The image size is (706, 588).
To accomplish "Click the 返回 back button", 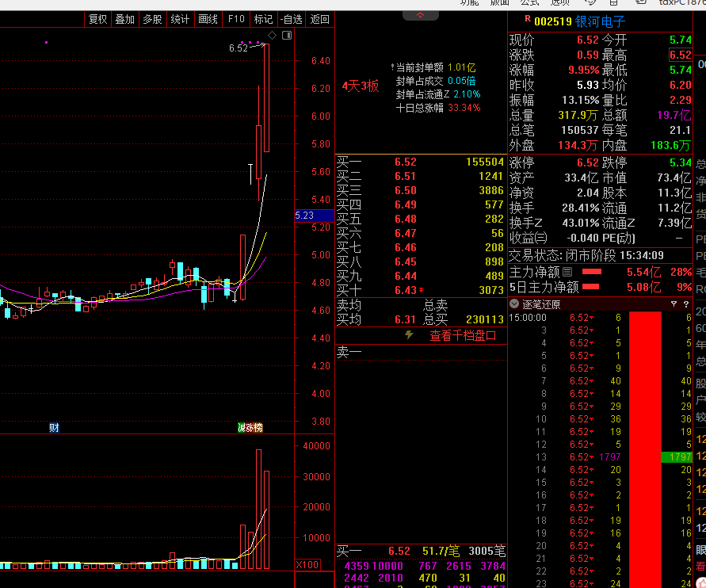I will [319, 19].
